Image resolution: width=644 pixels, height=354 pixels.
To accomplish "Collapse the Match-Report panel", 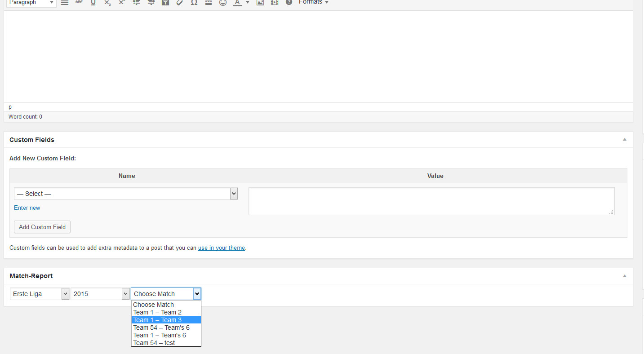I will coord(624,276).
